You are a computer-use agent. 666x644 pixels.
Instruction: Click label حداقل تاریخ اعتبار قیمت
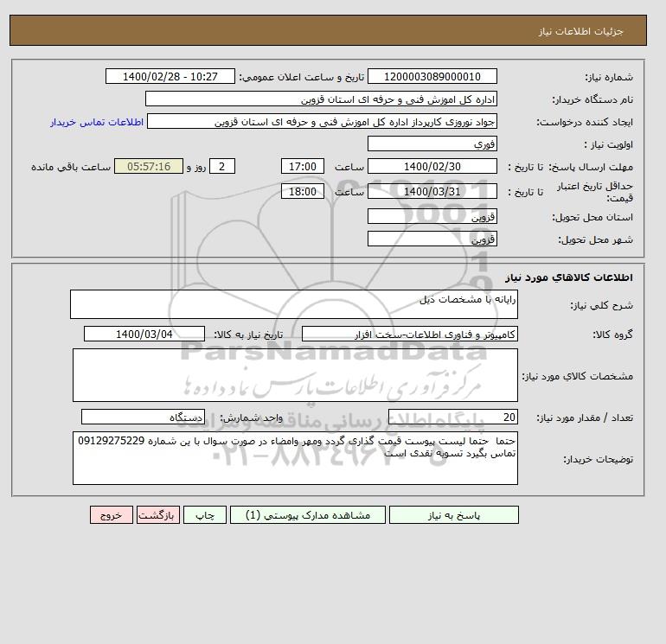tap(595, 192)
